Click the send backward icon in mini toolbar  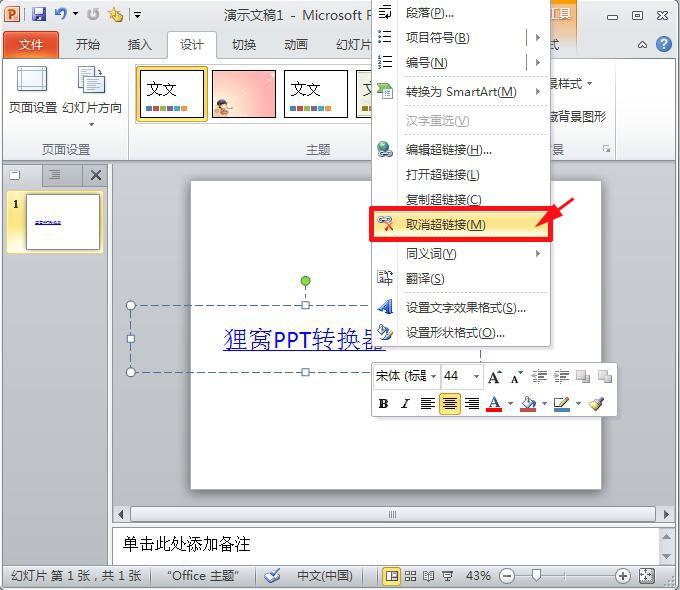point(605,377)
